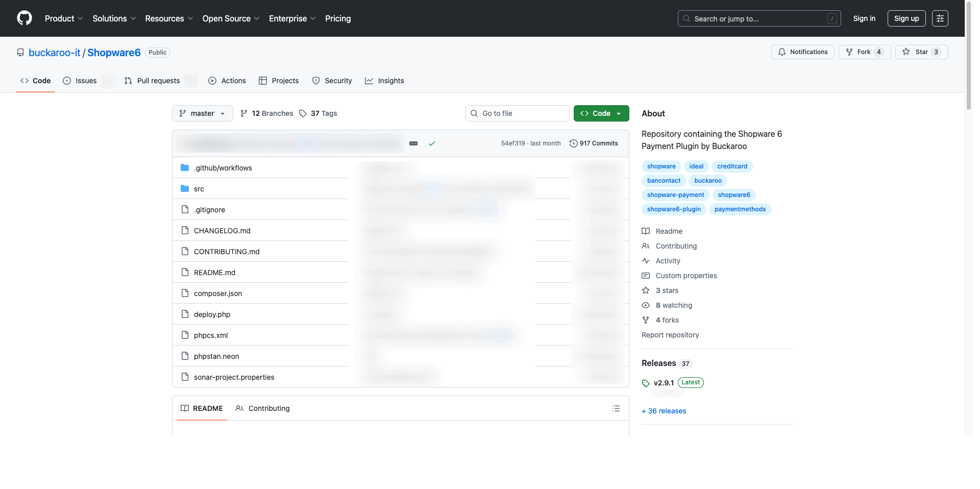Viewport: 980px width, 489px height.
Task: Open phpcs.xml file
Action: point(211,335)
